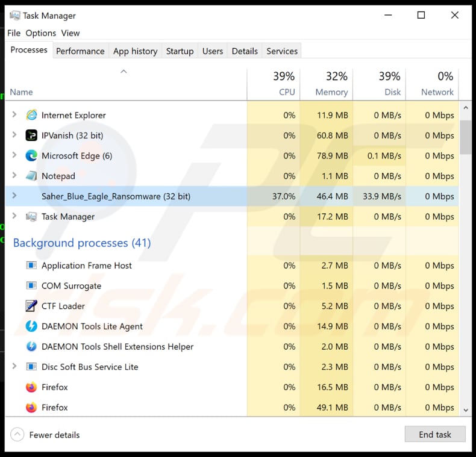Click the scrollbar up arrow

[466, 108]
